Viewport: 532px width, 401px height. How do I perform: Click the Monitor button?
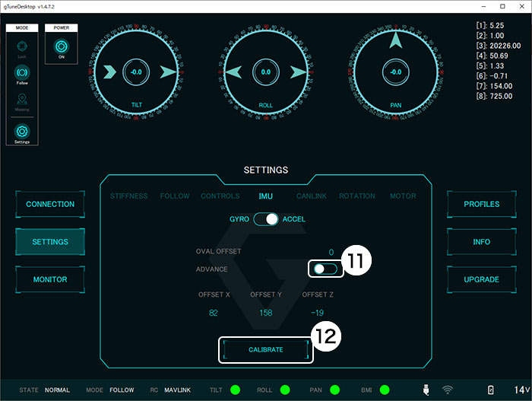(50, 279)
